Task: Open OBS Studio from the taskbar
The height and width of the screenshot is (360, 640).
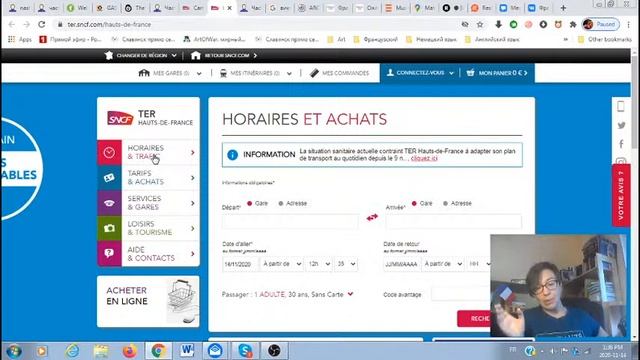Action: [x=274, y=351]
